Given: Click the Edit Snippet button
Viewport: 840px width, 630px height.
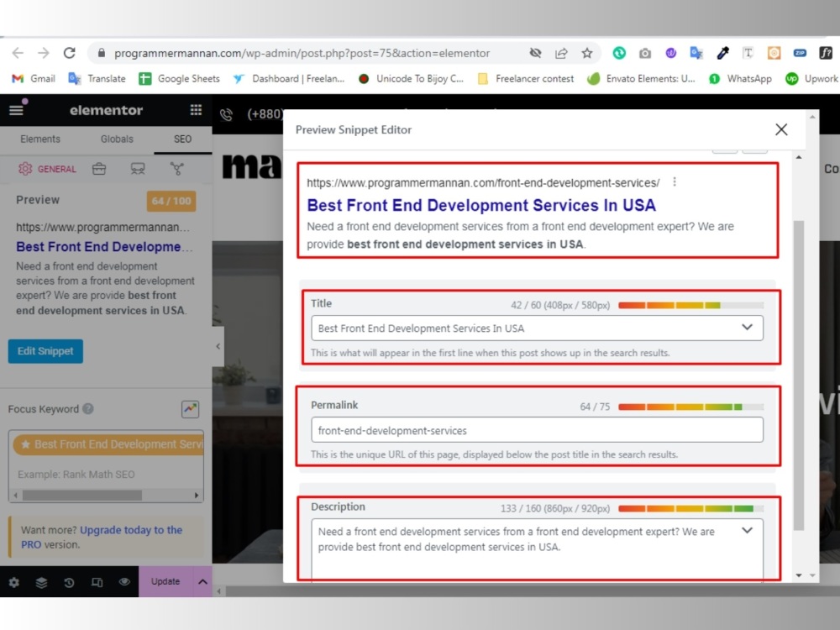Looking at the screenshot, I should 45,351.
